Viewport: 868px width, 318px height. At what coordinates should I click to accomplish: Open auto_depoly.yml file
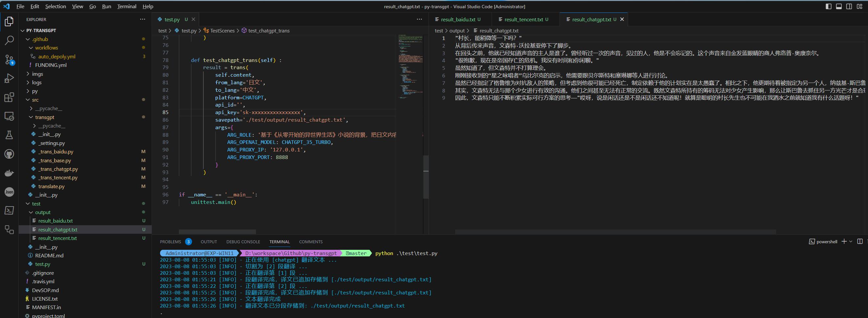pos(56,56)
